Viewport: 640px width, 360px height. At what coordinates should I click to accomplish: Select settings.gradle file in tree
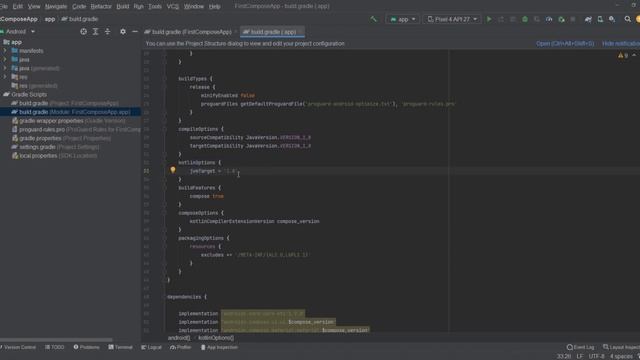click(x=56, y=147)
